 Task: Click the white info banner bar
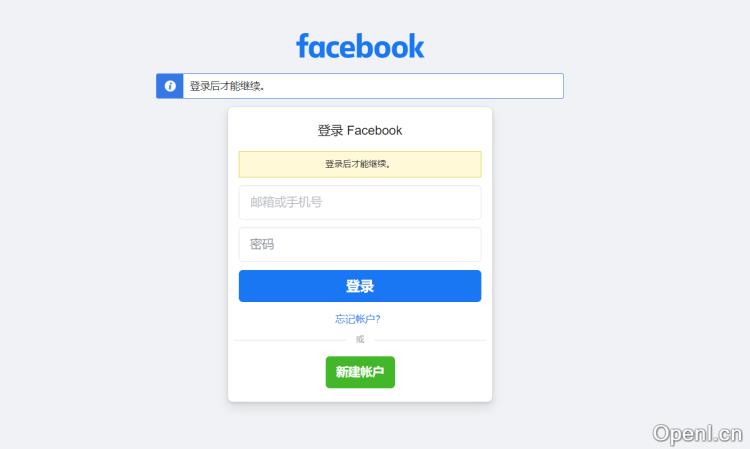click(x=360, y=86)
